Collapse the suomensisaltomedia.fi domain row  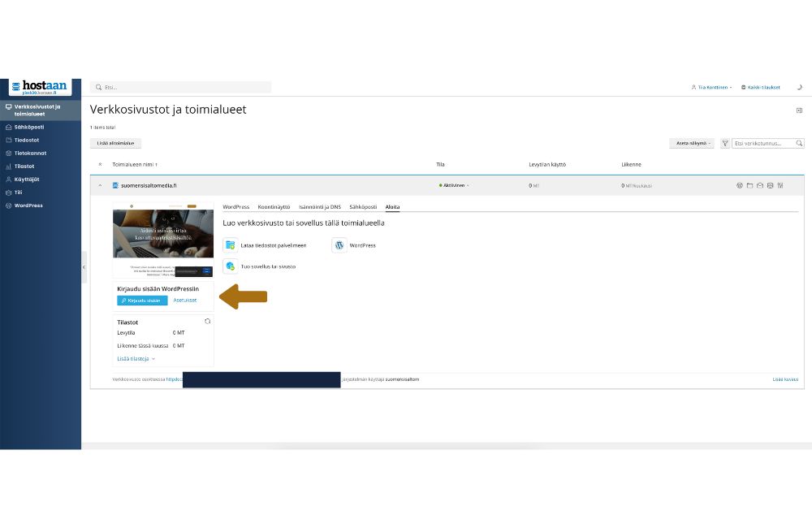pos(100,185)
